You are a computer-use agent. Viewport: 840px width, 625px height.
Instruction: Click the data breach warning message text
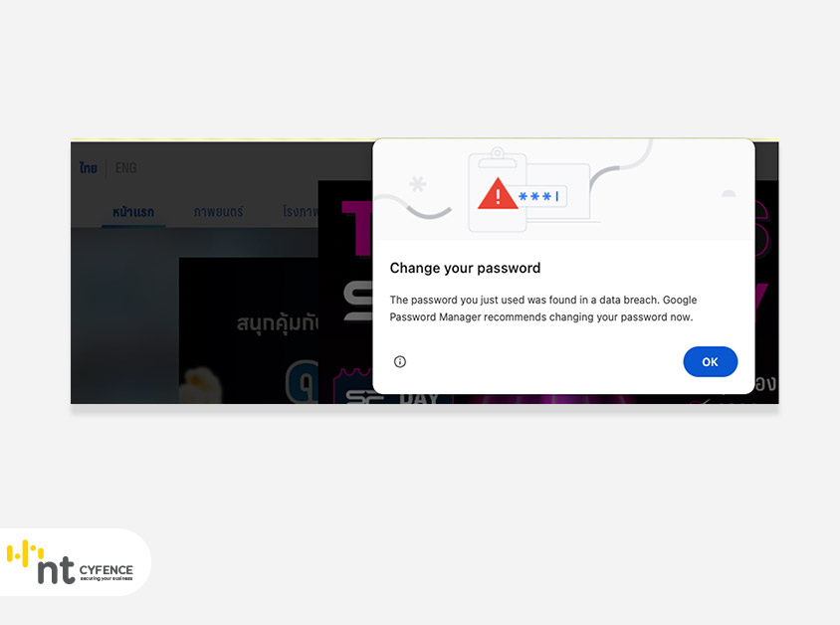click(543, 309)
